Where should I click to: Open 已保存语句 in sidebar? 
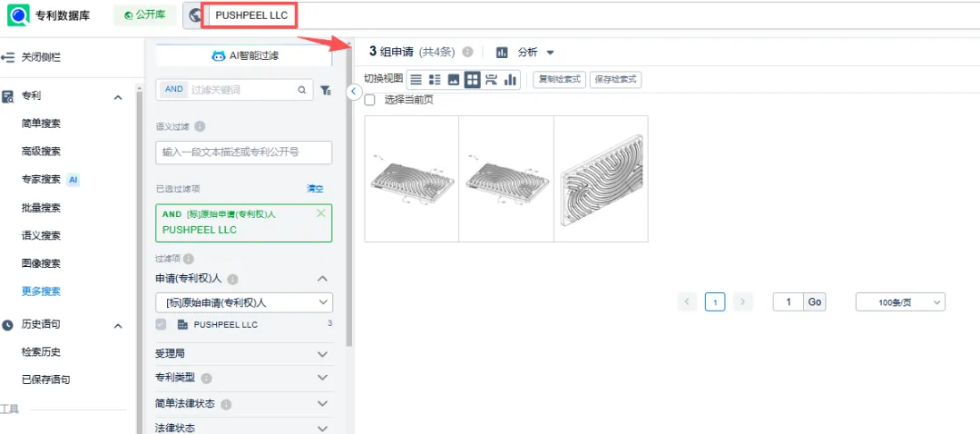click(46, 380)
